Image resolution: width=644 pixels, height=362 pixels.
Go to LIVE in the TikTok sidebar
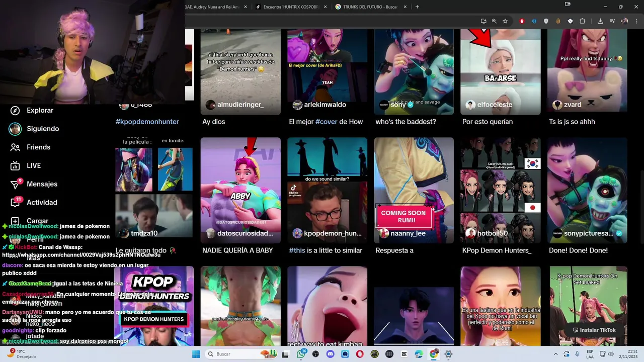tap(26, 165)
